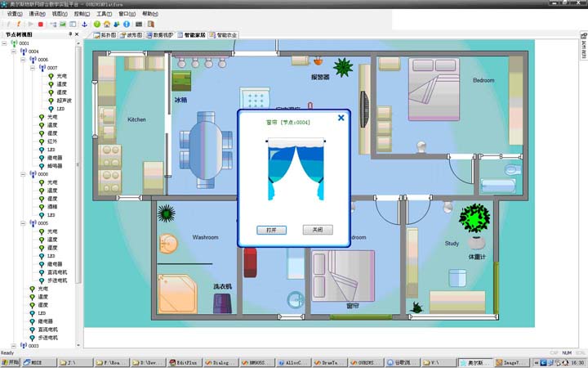Click the refrigerator icon near 冰箱
This screenshot has height=368, width=588.
pos(181,81)
